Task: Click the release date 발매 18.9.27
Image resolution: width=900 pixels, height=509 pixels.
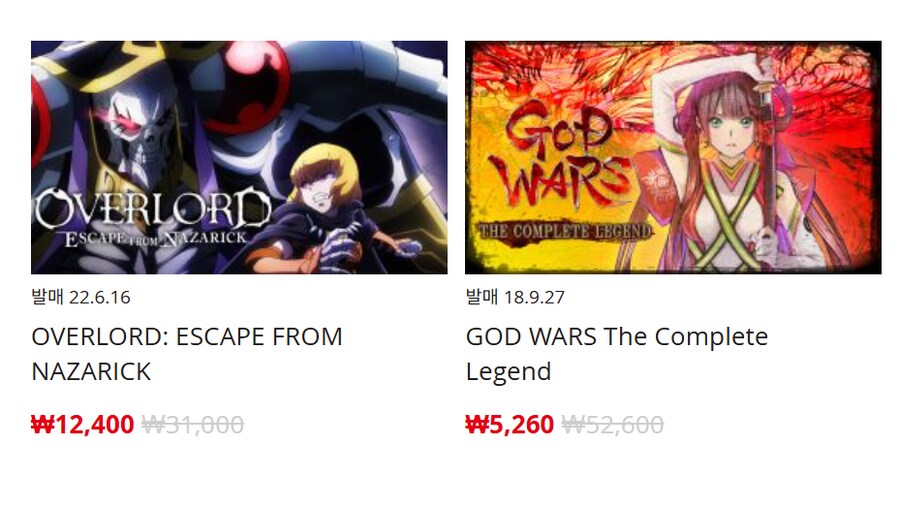Action: point(515,297)
